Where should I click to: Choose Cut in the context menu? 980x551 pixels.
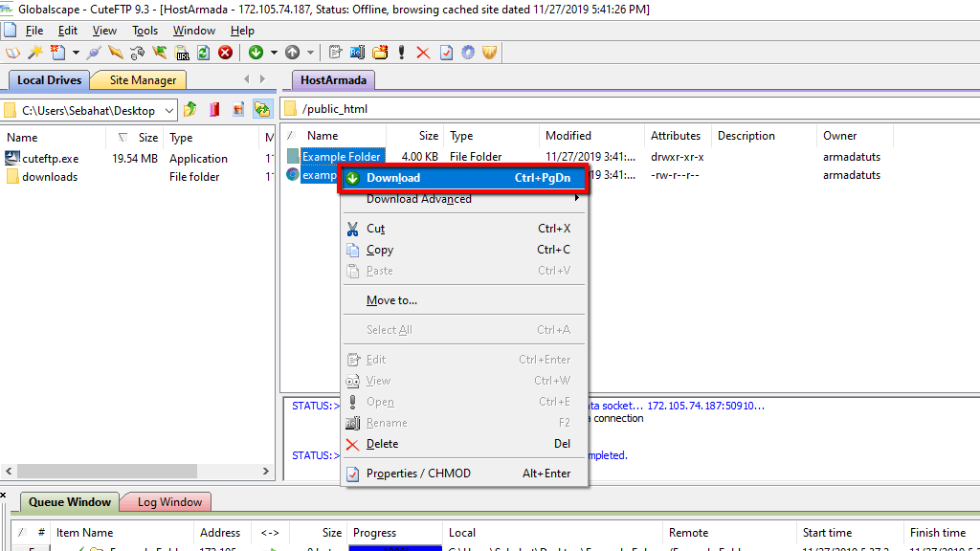[463, 229]
